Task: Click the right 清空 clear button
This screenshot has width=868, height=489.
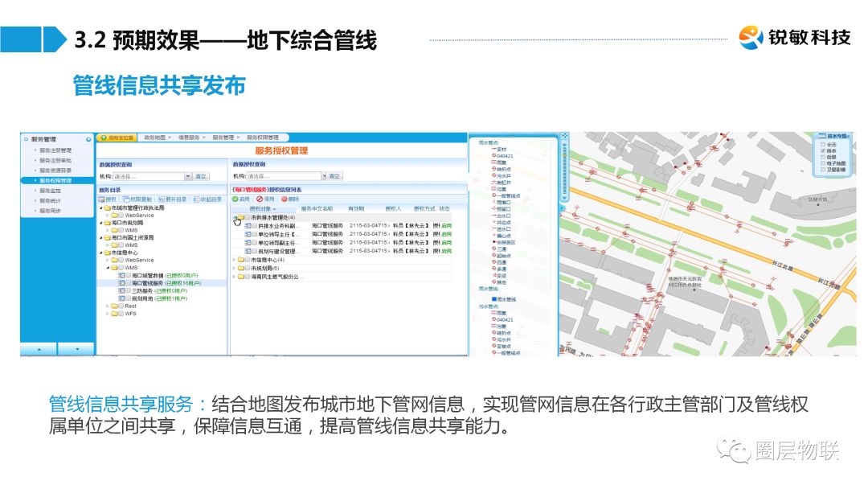Action: coord(334,176)
